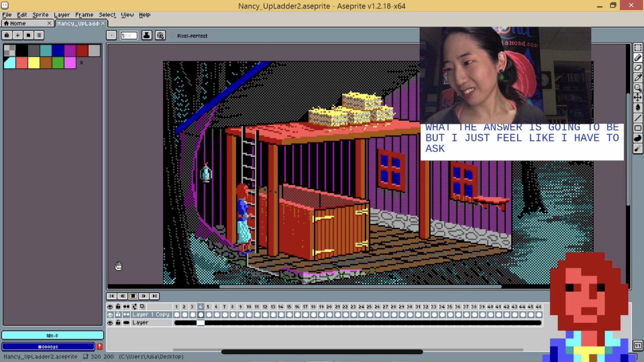Pick the yellow palette swatch
This screenshot has width=644, height=362.
pyautogui.click(x=33, y=63)
